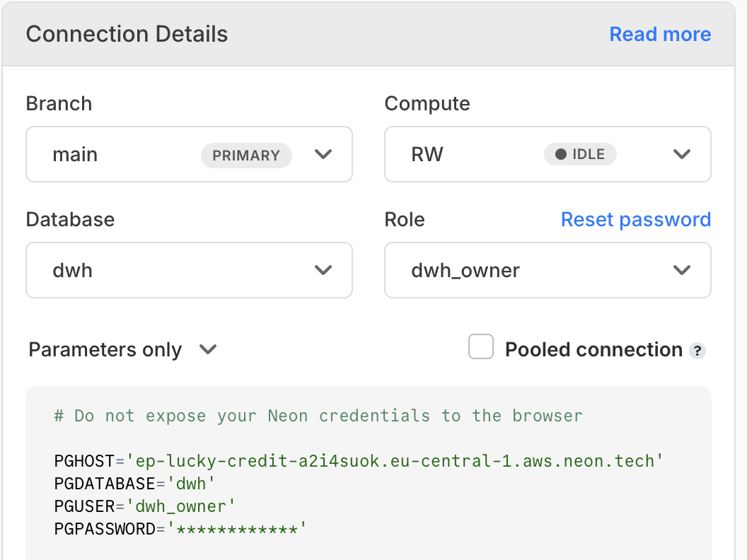
Task: Open the Branch dropdown showing main
Action: [189, 154]
